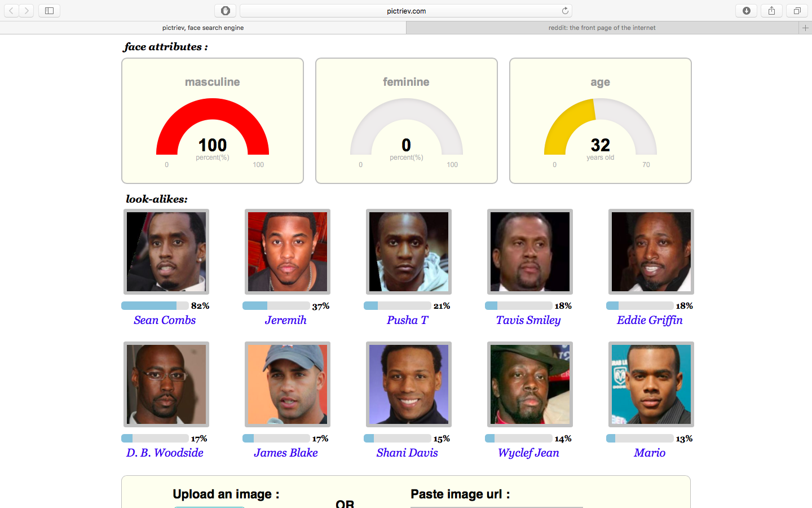Open the Sean Combs link
The width and height of the screenshot is (812, 508).
pyautogui.click(x=165, y=320)
